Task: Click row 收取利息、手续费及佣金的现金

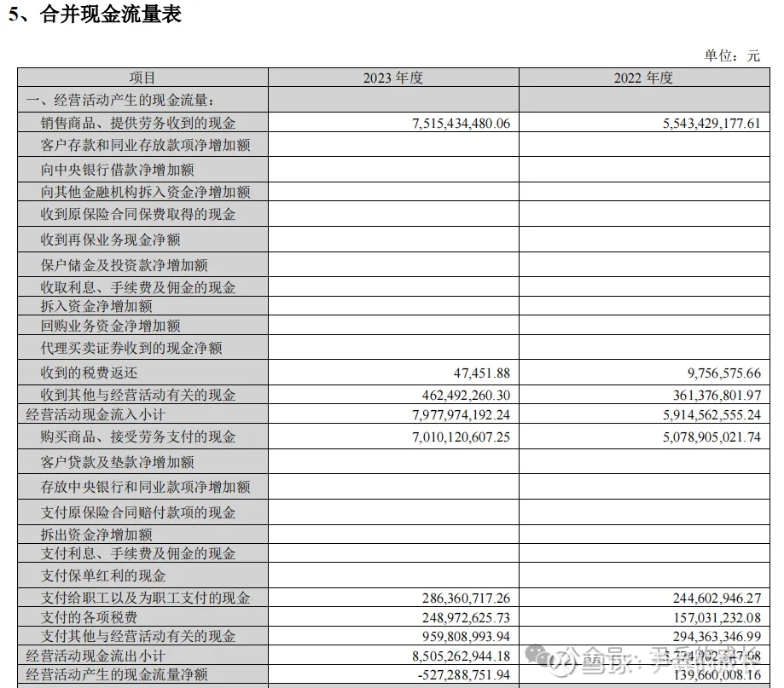Action: [x=393, y=286]
